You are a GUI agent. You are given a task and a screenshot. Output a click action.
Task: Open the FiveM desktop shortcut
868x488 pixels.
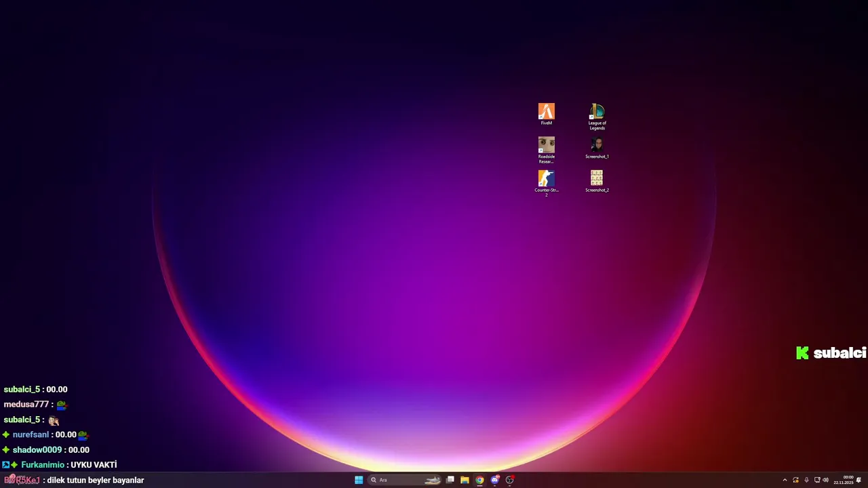[x=547, y=114]
